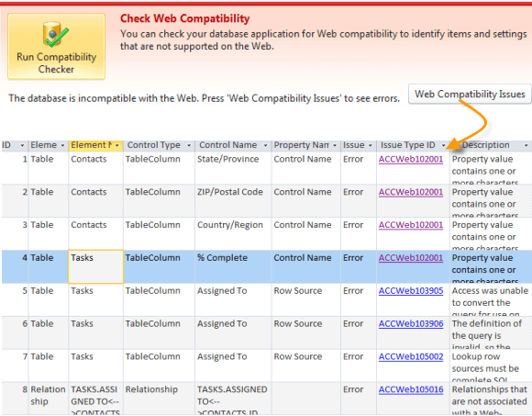Select the Relationship control type cell
Image resolution: width=532 pixels, height=416 pixels.
tap(159, 398)
